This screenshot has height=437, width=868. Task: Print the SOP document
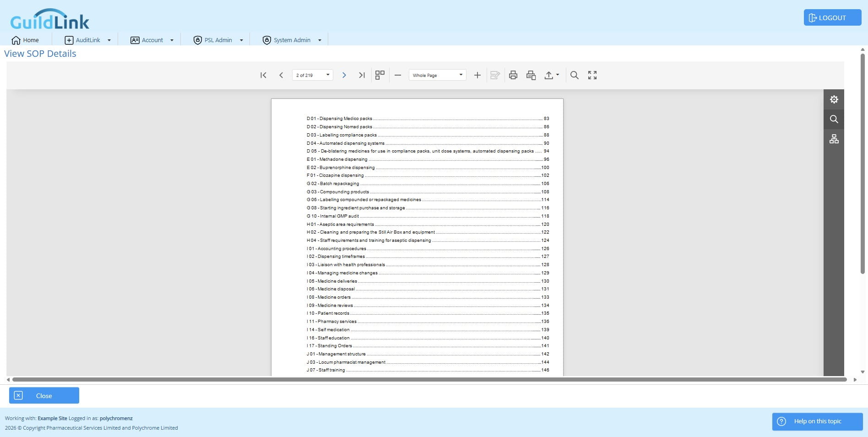pos(513,75)
